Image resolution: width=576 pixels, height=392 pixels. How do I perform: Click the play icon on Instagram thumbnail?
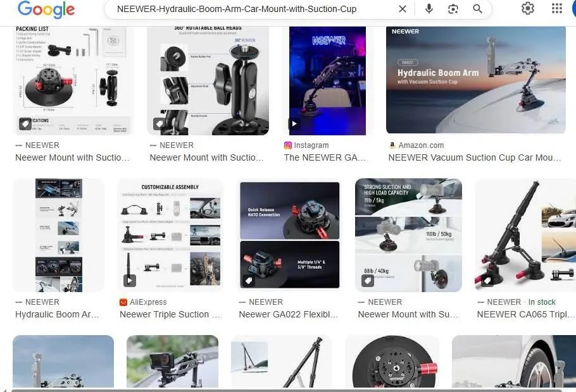pos(294,124)
